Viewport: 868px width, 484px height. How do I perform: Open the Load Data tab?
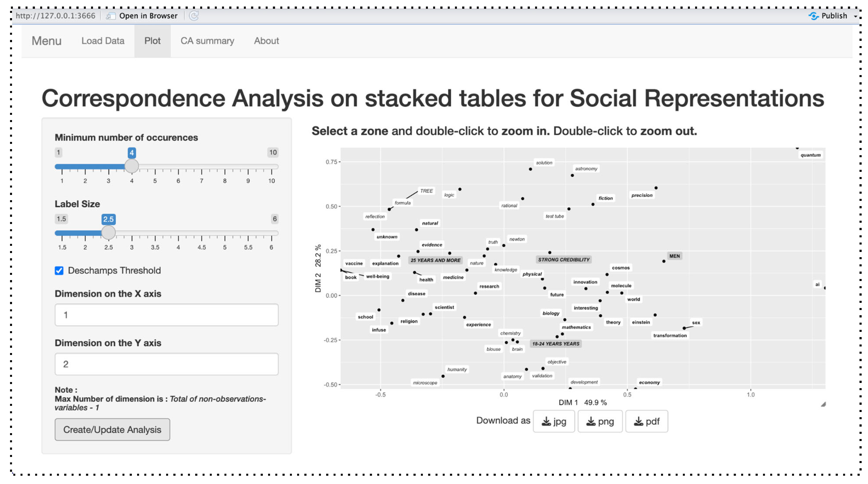point(103,41)
